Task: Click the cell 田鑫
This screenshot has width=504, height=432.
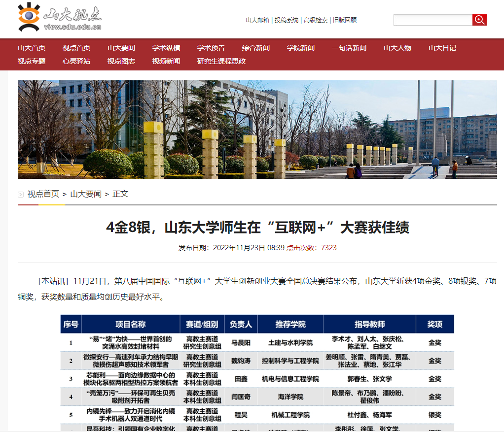Action: click(x=241, y=379)
